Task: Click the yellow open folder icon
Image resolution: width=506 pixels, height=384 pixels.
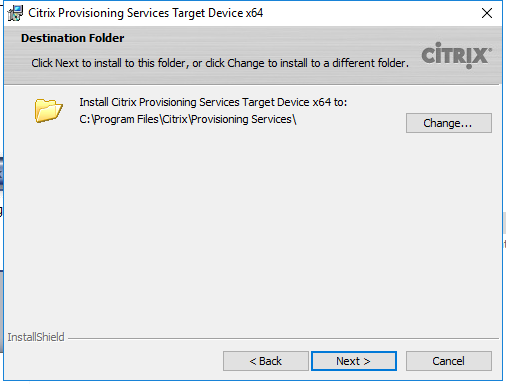Action: click(x=48, y=110)
